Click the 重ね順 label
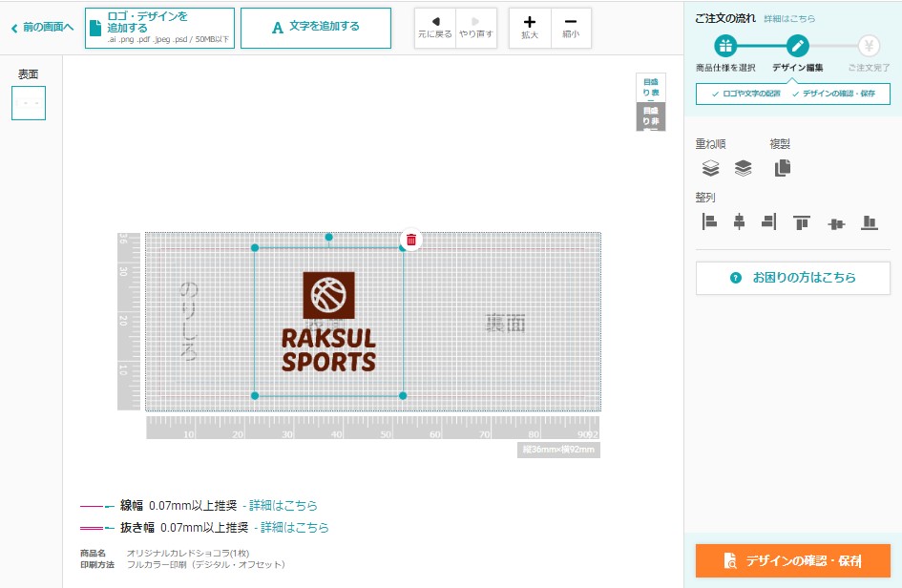This screenshot has width=902, height=588. pos(710,144)
